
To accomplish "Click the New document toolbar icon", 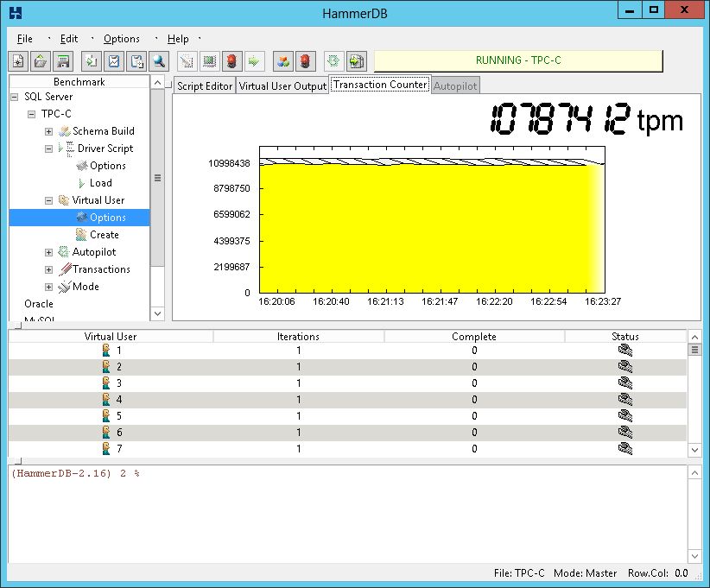I will click(18, 61).
